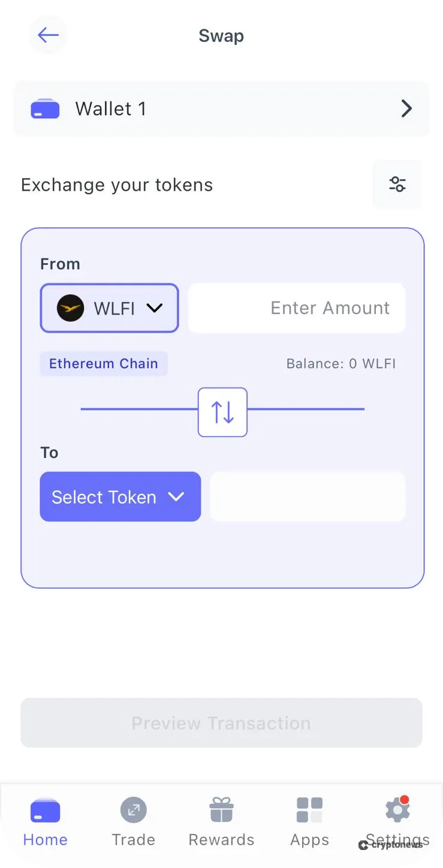Open the Rewards gift icon
443x868 pixels.
point(221,810)
